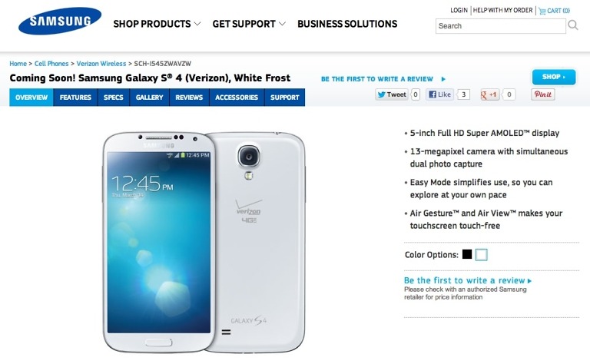Click the Galaxy S4 product image
This screenshot has width=590, height=364.
204,242
